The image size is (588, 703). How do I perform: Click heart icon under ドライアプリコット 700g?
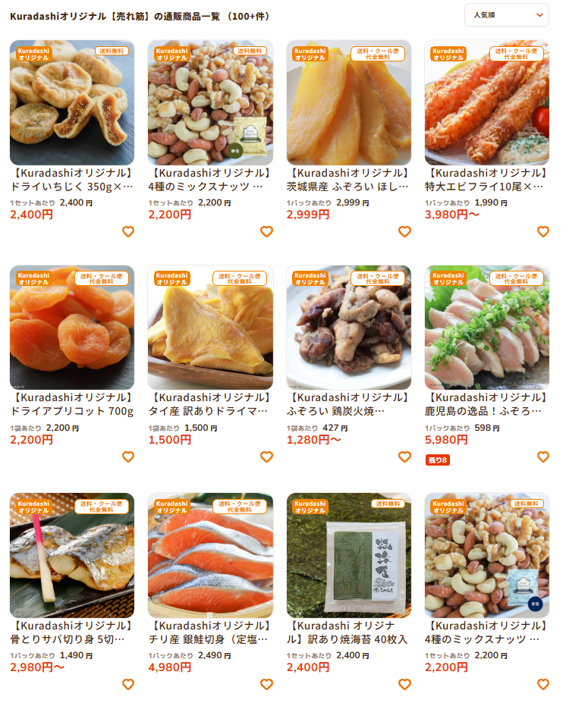pos(128,457)
